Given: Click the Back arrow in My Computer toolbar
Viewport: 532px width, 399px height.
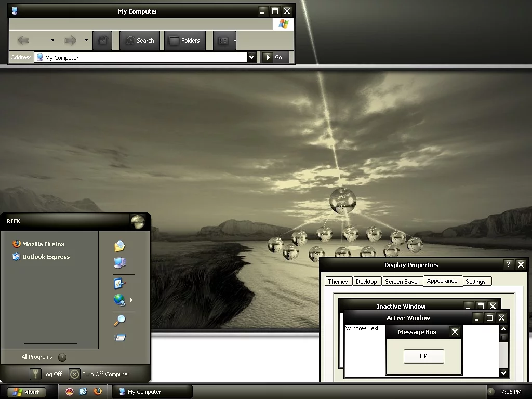Looking at the screenshot, I should (x=23, y=41).
